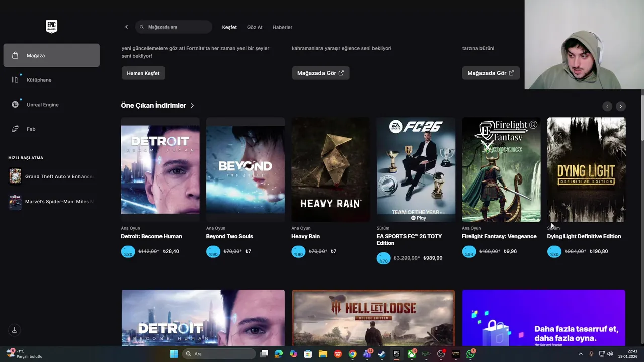Click the Firelight Fantasy: Vengeance title text
The image size is (644, 362).
coord(499,236)
